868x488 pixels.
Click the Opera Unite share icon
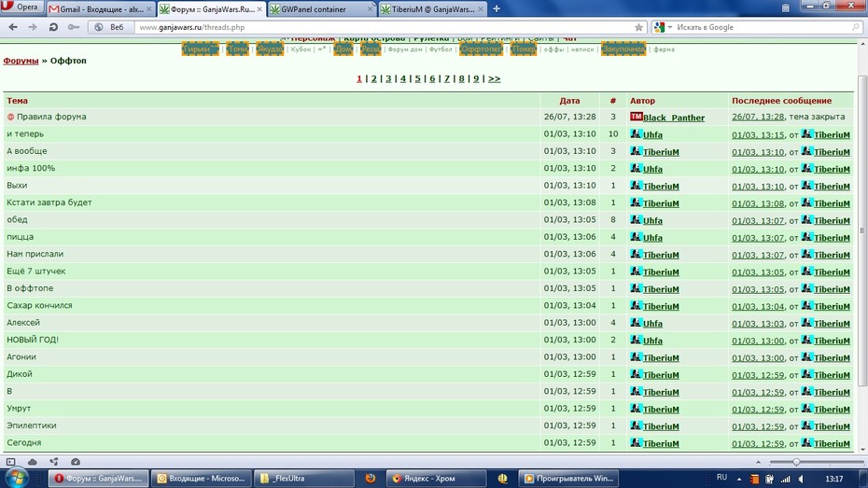pos(54,462)
